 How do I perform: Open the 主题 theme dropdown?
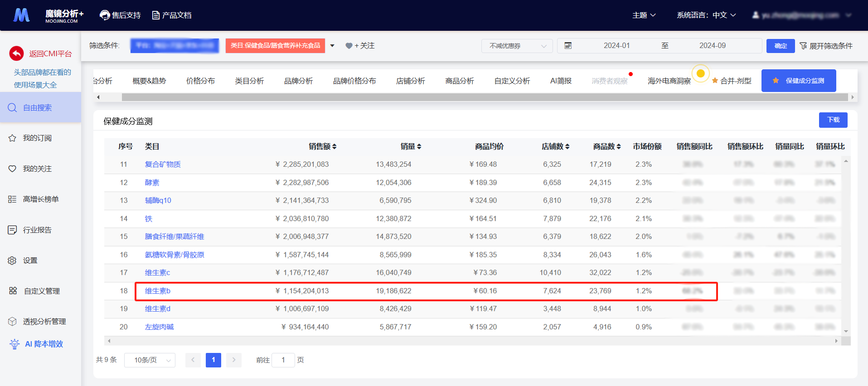click(644, 15)
